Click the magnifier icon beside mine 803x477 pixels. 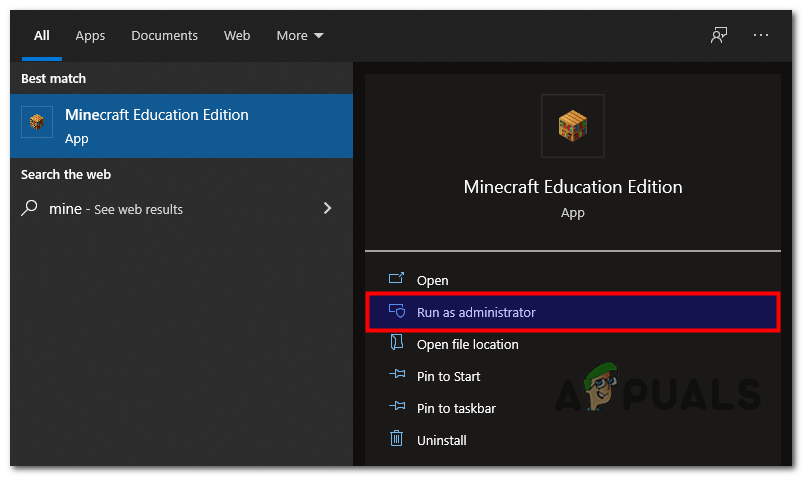(x=29, y=208)
